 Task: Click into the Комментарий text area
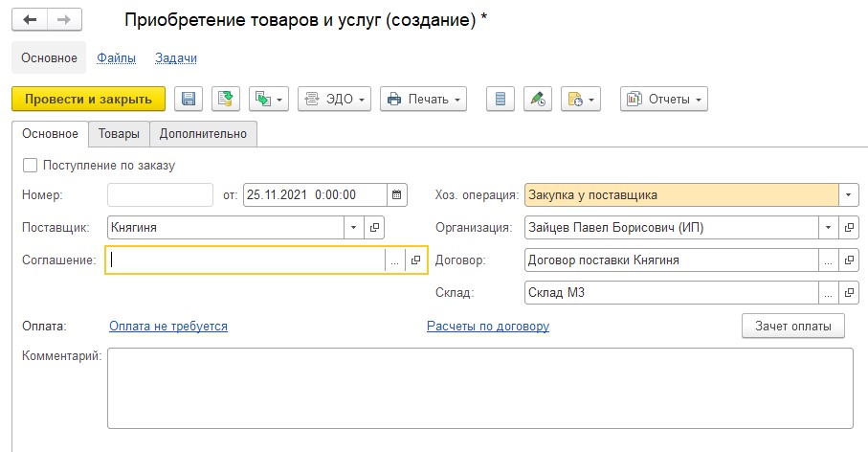pos(479,387)
